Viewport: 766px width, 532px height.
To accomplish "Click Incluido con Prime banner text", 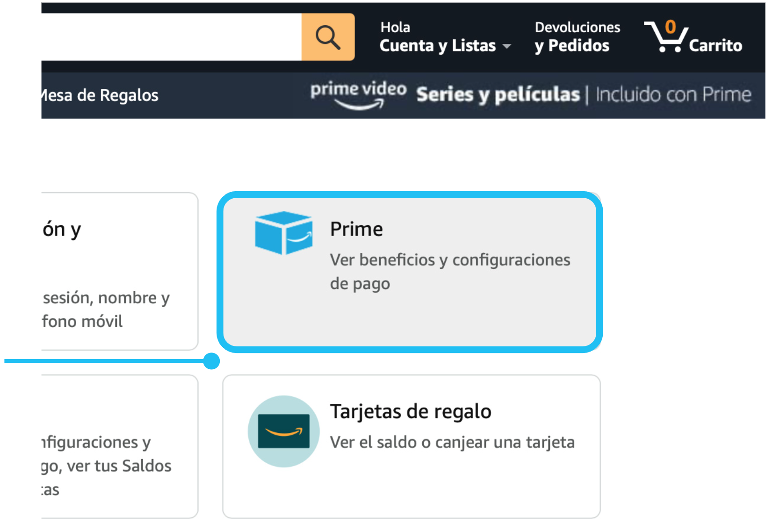I will pyautogui.click(x=673, y=94).
